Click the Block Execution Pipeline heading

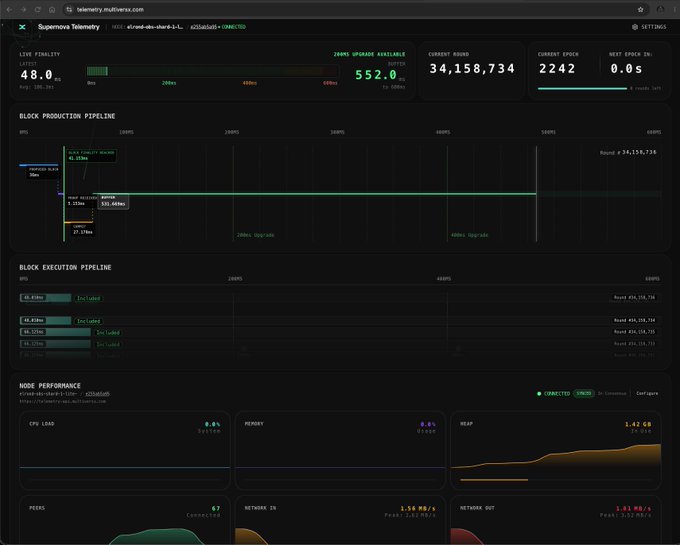click(x=65, y=268)
